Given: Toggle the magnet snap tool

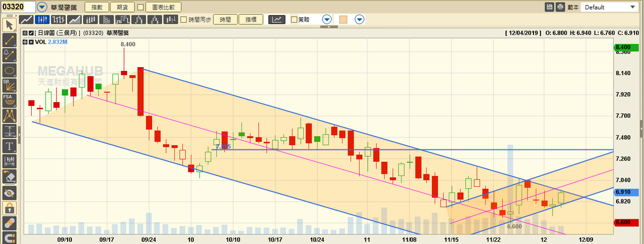Looking at the screenshot, I should (x=9, y=237).
